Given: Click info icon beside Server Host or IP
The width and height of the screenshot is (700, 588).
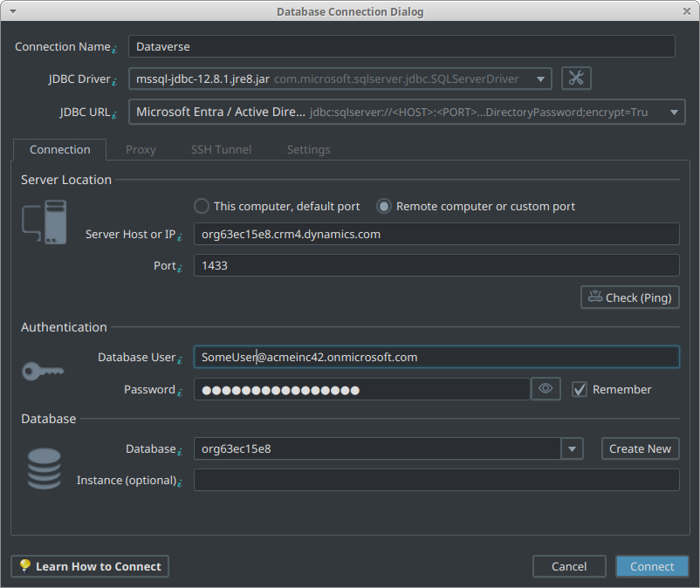Looking at the screenshot, I should (x=180, y=237).
